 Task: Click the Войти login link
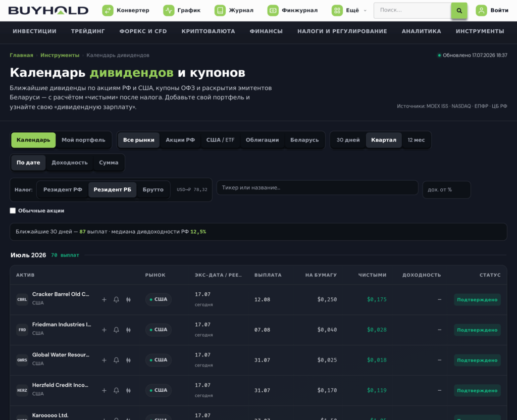pos(499,11)
